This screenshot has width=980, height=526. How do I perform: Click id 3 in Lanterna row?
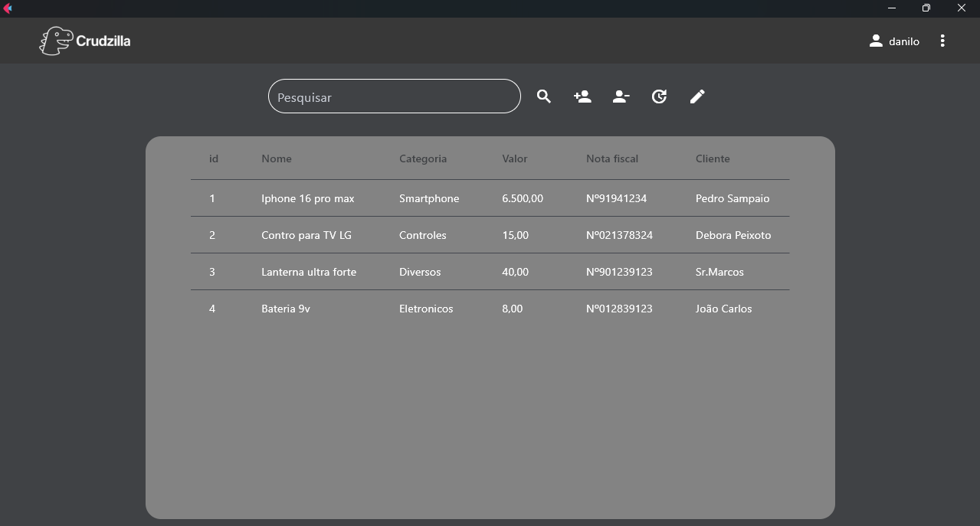[x=212, y=272]
